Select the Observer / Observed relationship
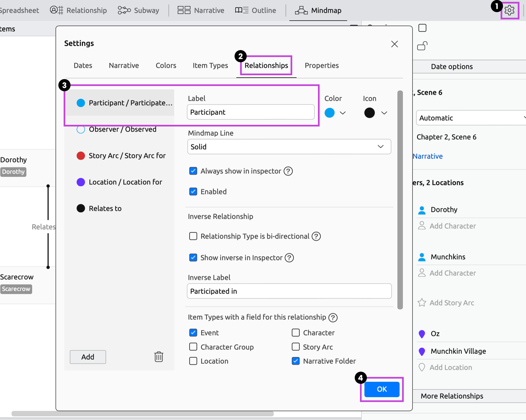 (119, 129)
